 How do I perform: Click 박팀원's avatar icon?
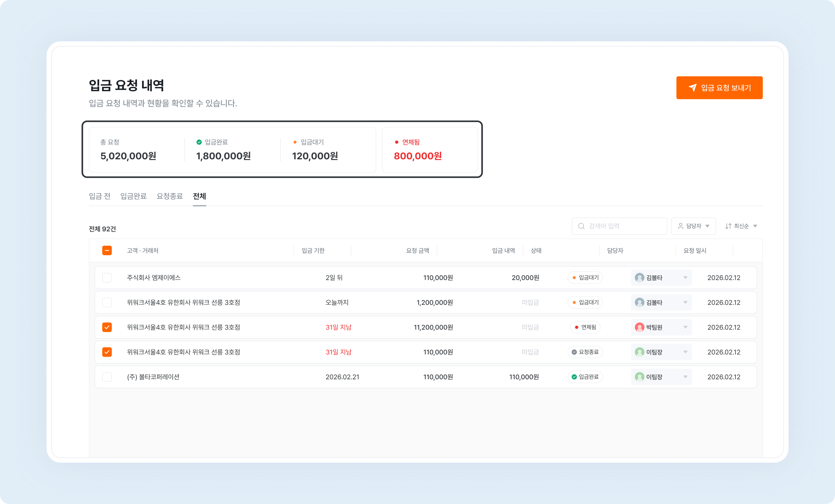[x=639, y=327]
